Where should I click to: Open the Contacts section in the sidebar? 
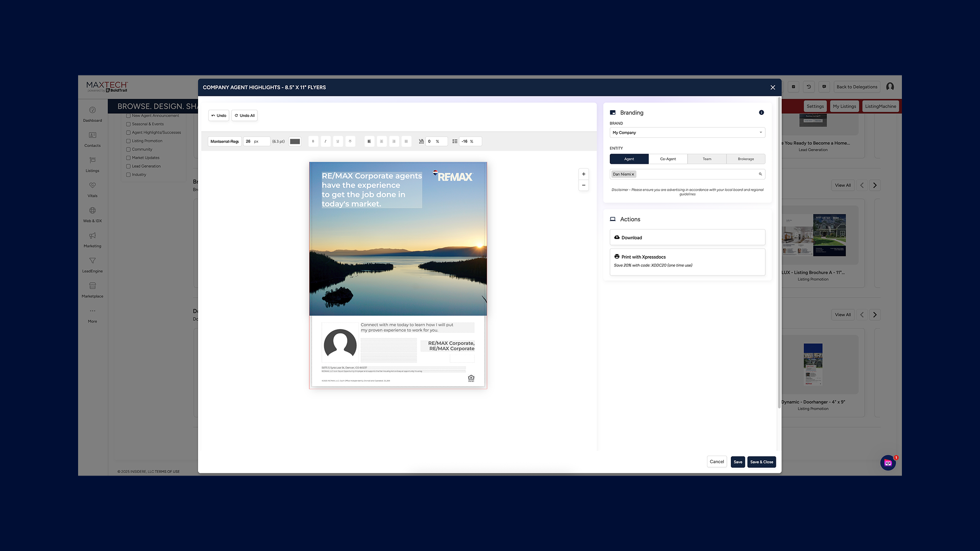click(x=92, y=139)
